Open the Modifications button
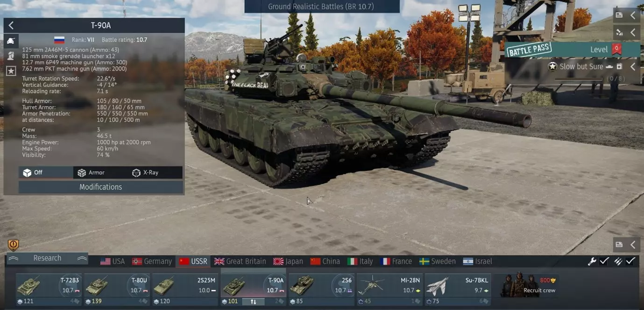 [100, 187]
